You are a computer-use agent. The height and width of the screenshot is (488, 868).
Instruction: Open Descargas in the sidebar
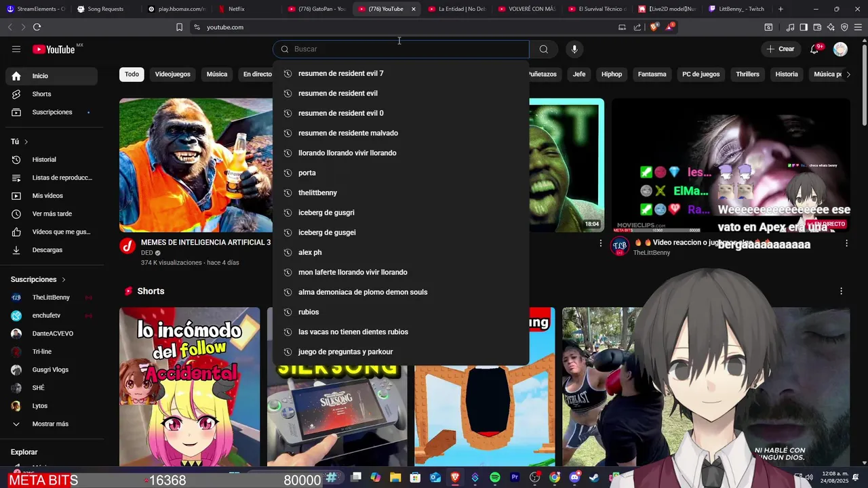click(52, 250)
